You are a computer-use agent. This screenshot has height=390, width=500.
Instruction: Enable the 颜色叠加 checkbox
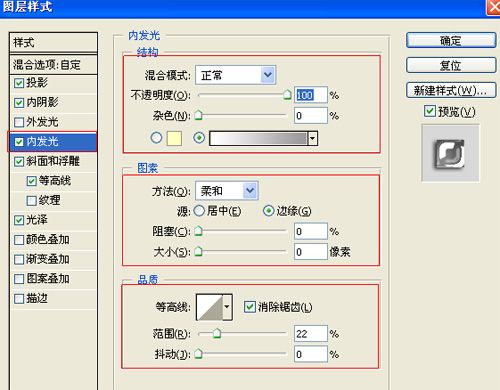tap(19, 240)
